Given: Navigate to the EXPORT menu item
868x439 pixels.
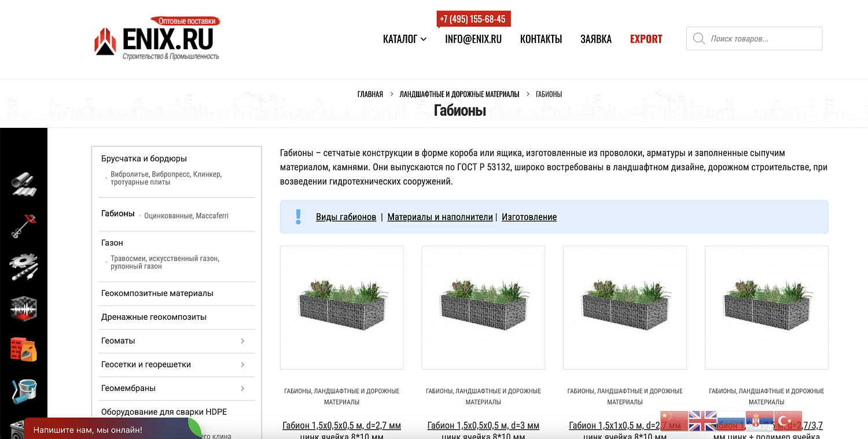Looking at the screenshot, I should [646, 39].
